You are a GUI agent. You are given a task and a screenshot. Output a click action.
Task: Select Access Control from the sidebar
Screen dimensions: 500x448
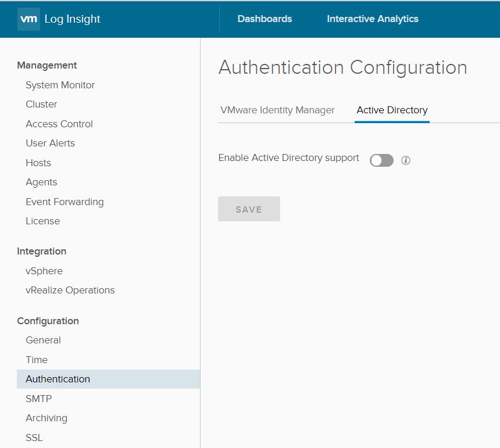pos(59,124)
